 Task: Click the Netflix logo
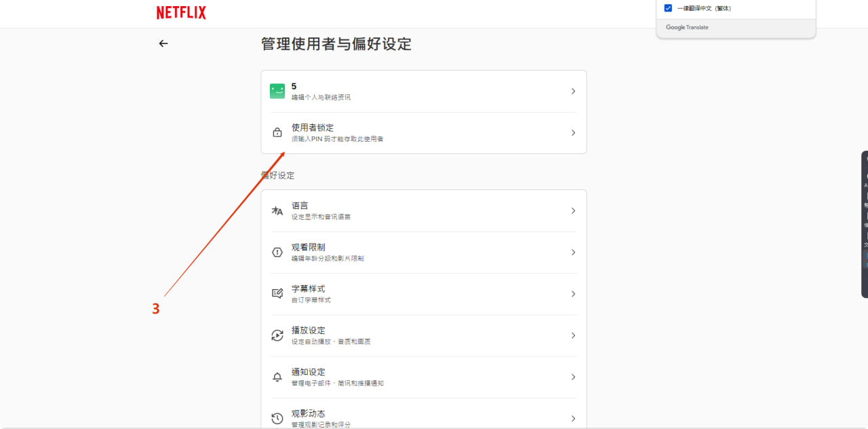click(181, 13)
